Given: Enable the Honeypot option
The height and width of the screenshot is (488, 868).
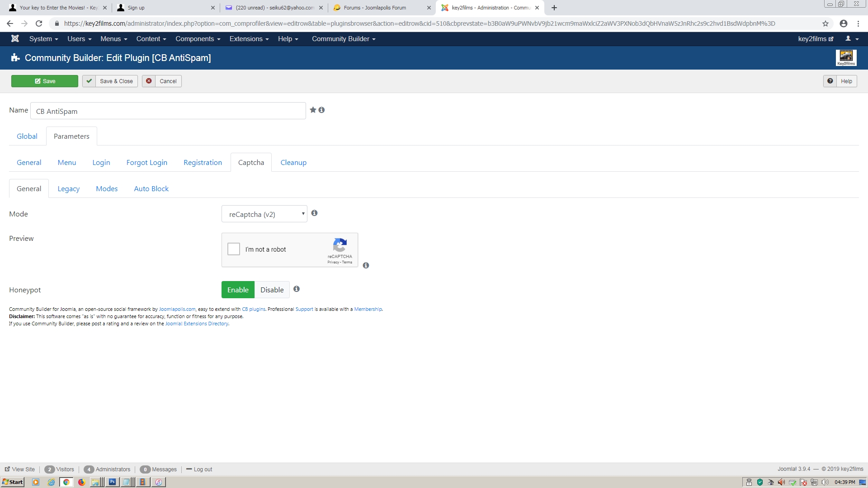Looking at the screenshot, I should tap(238, 290).
